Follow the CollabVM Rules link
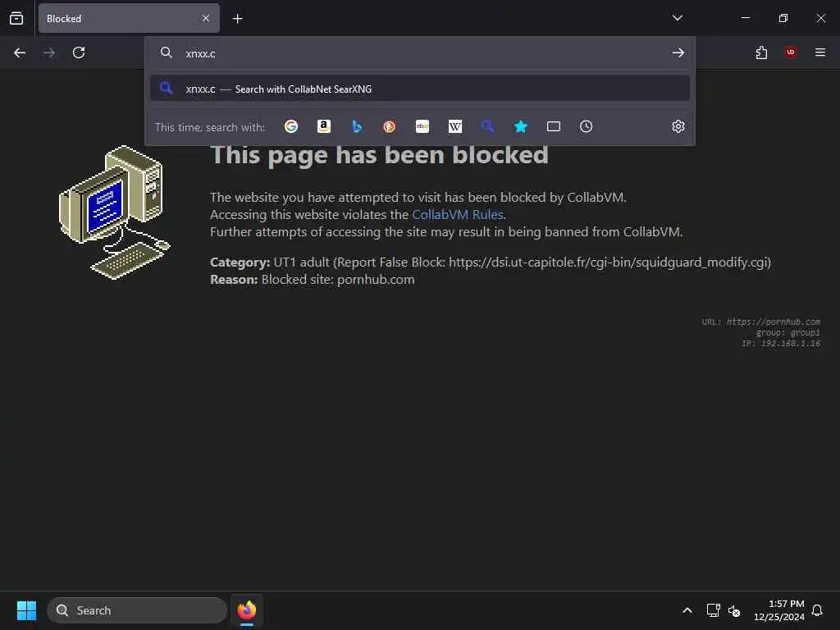 [x=458, y=214]
